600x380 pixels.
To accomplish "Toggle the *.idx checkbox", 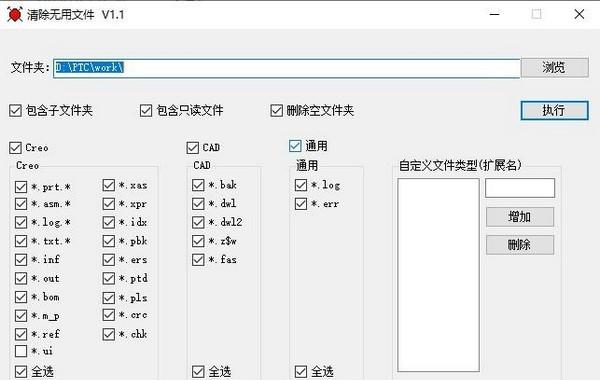I will point(109,222).
